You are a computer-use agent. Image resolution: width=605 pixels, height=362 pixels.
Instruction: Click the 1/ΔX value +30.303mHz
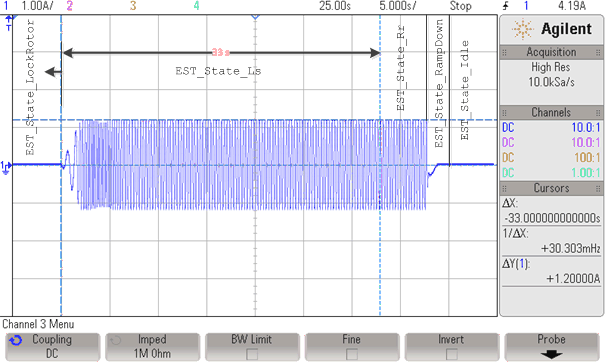point(570,248)
